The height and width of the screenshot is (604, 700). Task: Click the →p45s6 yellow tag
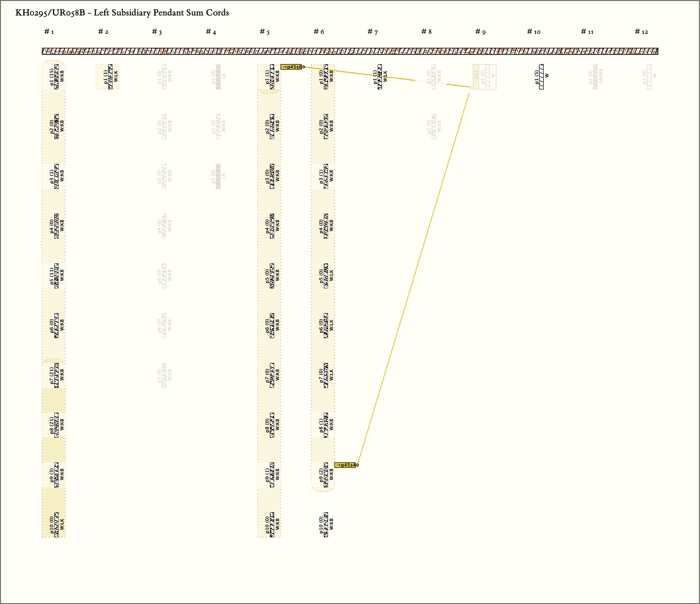291,67
